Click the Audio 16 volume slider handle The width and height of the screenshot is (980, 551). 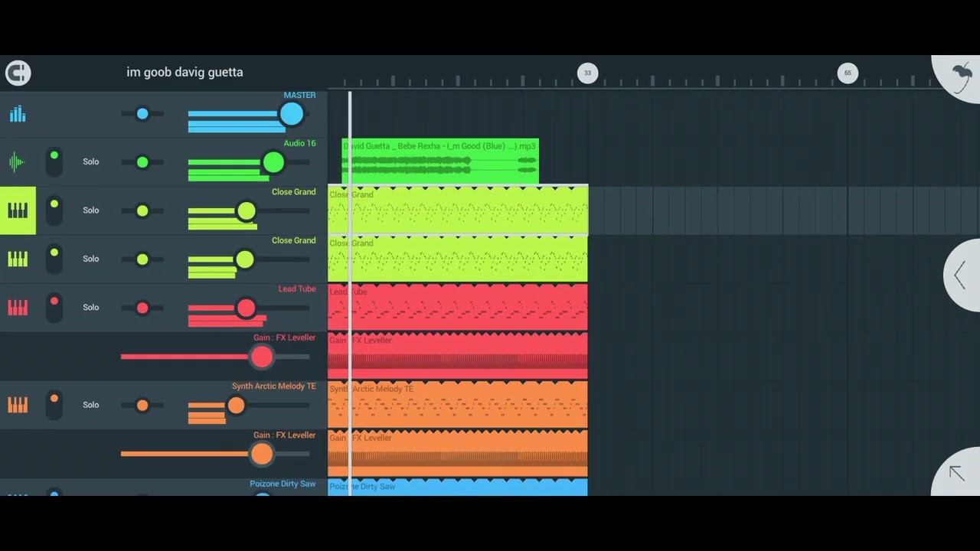273,161
